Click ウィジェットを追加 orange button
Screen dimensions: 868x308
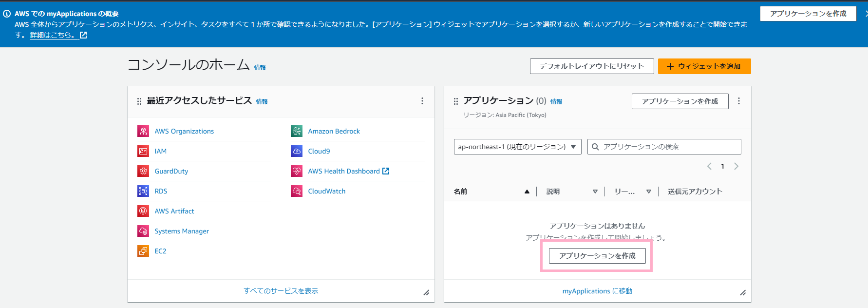[704, 66]
